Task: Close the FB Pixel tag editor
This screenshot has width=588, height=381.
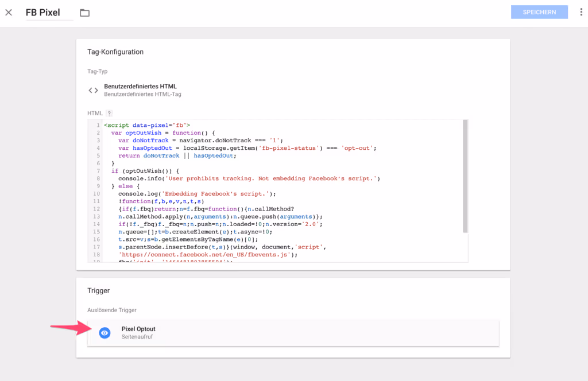Action: point(9,13)
